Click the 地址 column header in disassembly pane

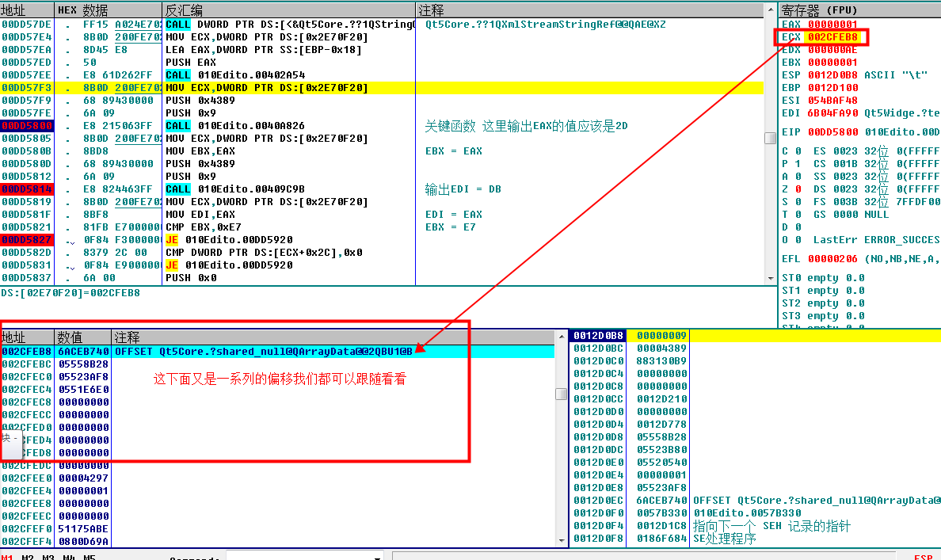pyautogui.click(x=27, y=10)
